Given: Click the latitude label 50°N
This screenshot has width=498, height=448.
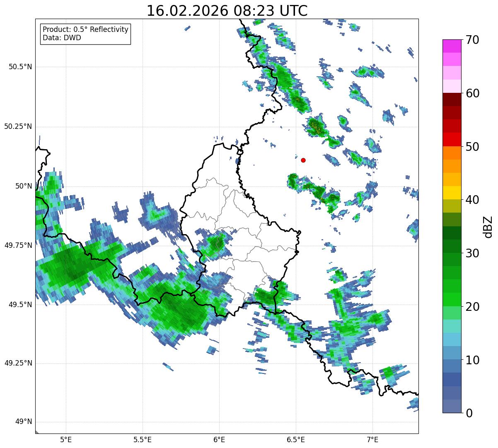Looking at the screenshot, I should [x=23, y=186].
